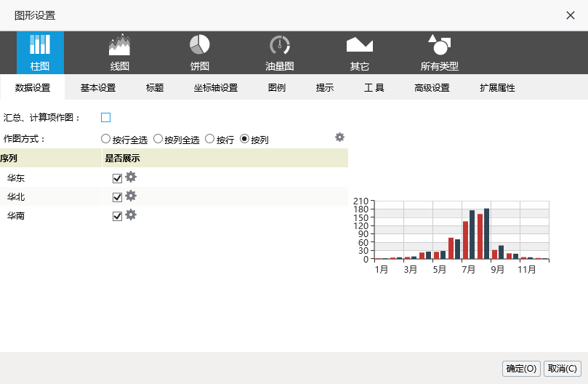Viewport: 588px width, 384px height.
Task: Toggle 汇总、计算项作图 checkbox
Action: [x=105, y=118]
